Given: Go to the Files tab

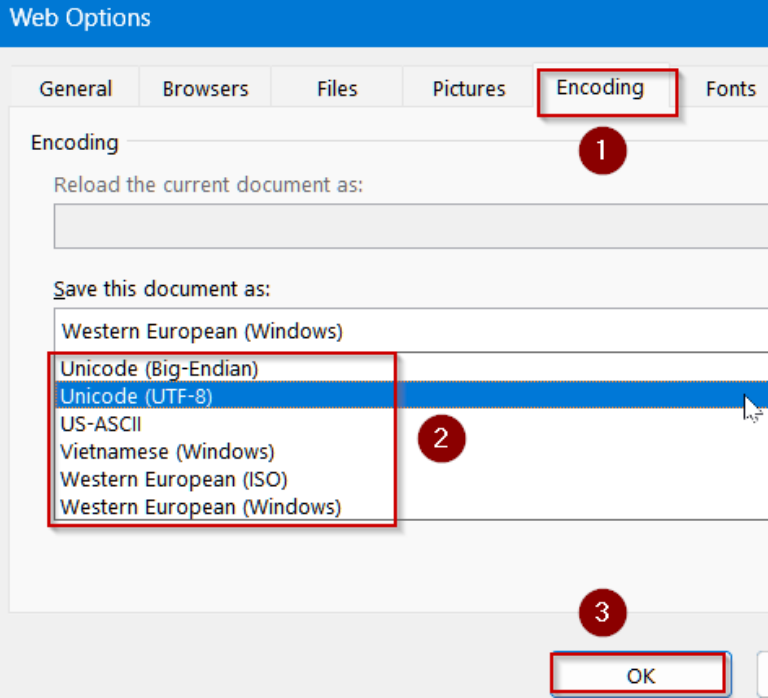Looking at the screenshot, I should click(337, 89).
